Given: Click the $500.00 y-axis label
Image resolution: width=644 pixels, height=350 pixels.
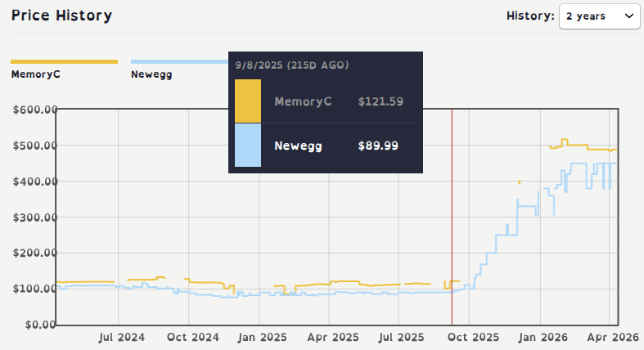Looking at the screenshot, I should tap(35, 146).
